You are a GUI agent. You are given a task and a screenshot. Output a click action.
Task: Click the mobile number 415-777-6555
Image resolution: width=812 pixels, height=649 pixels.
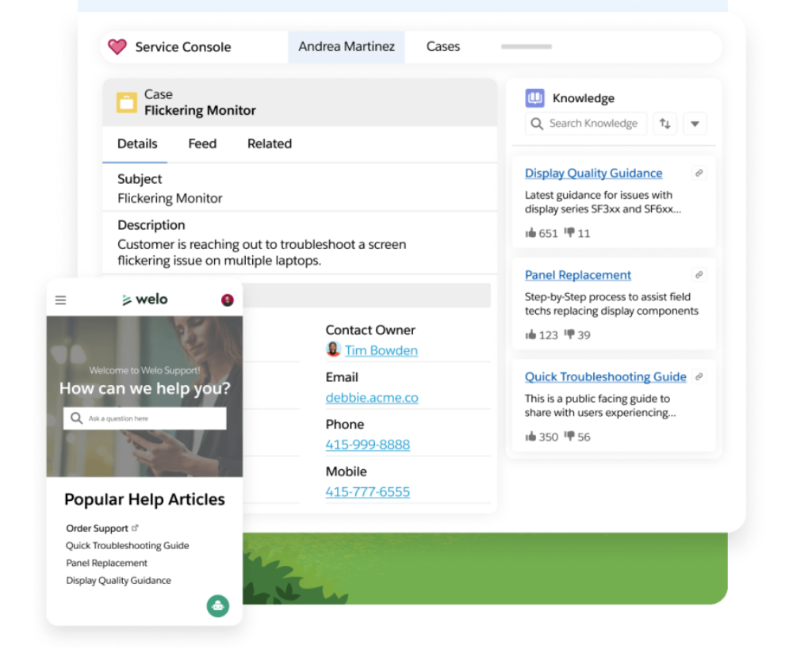click(x=368, y=492)
